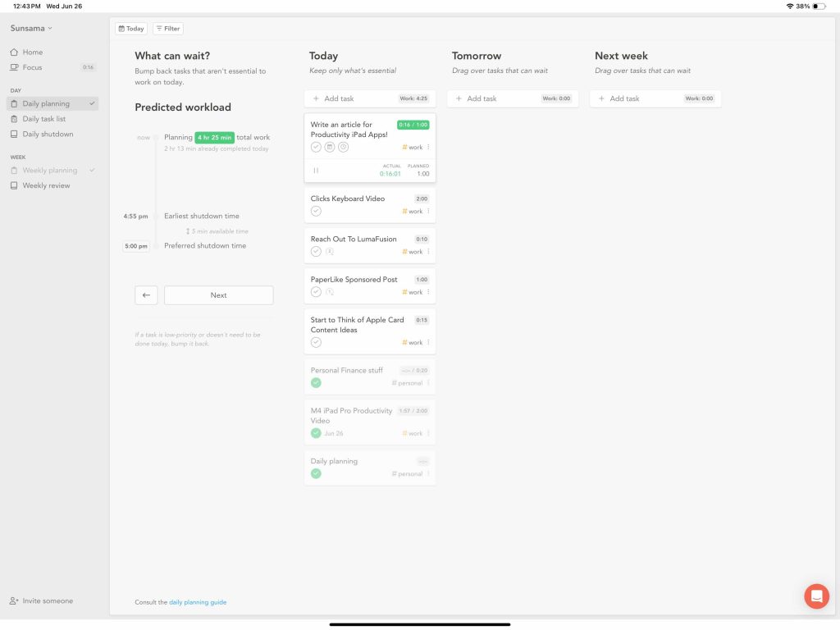This screenshot has width=840, height=630.
Task: Open Focus mode in the sidebar
Action: coord(33,67)
